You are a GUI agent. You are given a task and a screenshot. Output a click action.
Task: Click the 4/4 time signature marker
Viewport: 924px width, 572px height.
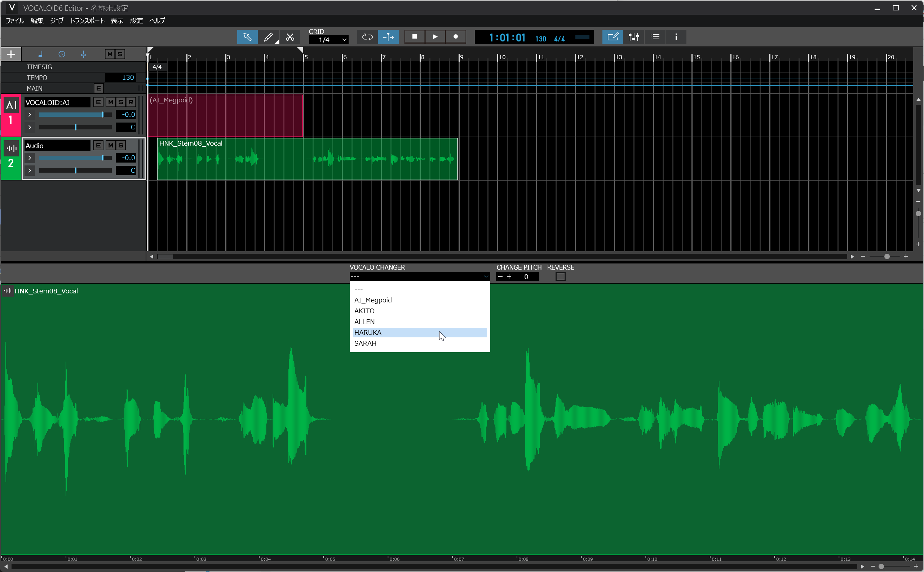click(157, 67)
